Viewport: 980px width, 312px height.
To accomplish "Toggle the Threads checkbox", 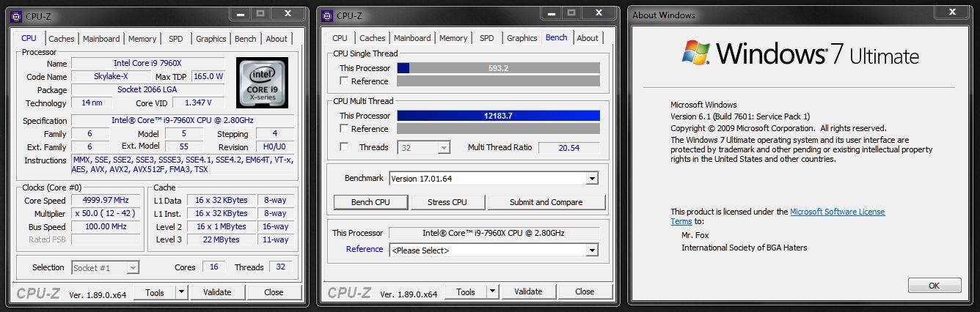I will pyautogui.click(x=344, y=147).
